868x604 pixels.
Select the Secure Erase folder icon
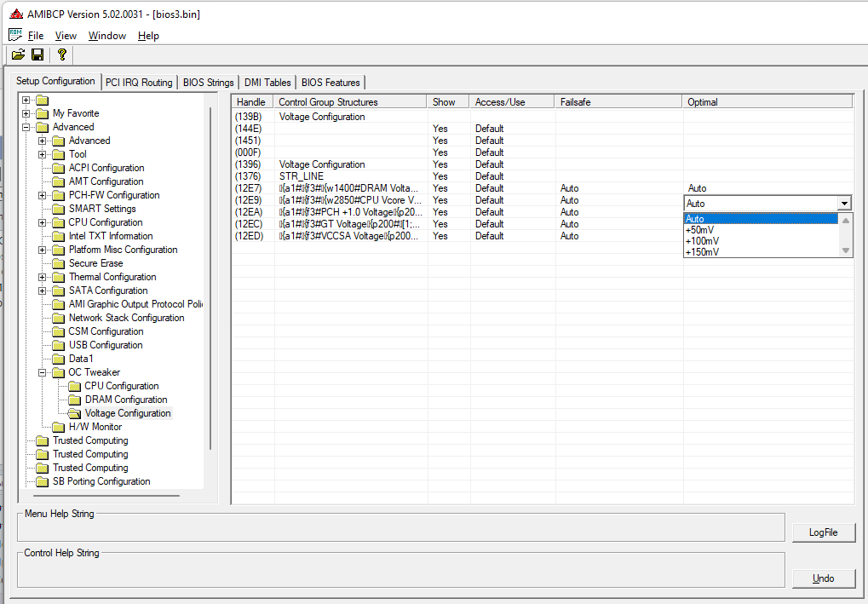pos(58,263)
